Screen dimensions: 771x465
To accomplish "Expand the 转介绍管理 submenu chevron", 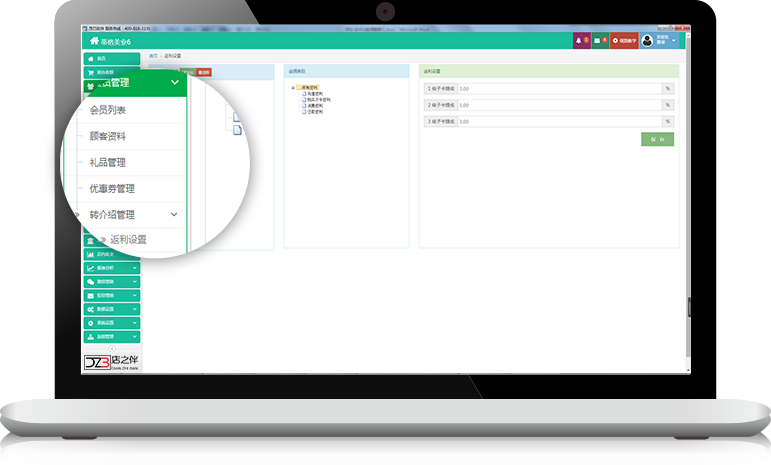I will (174, 214).
